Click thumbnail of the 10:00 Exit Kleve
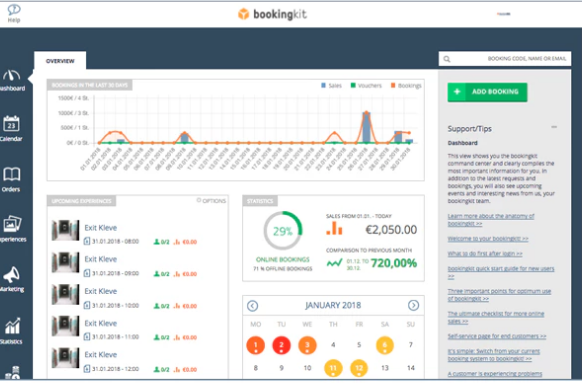The width and height of the screenshot is (582, 383). 65,294
